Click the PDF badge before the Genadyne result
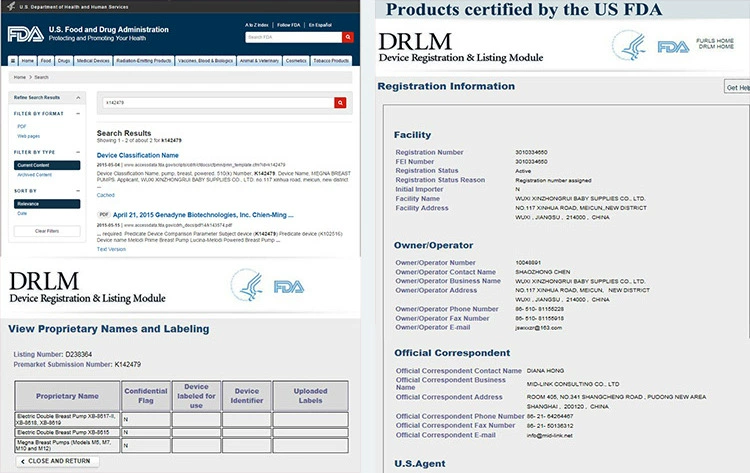This screenshot has height=473, width=750. (x=103, y=215)
